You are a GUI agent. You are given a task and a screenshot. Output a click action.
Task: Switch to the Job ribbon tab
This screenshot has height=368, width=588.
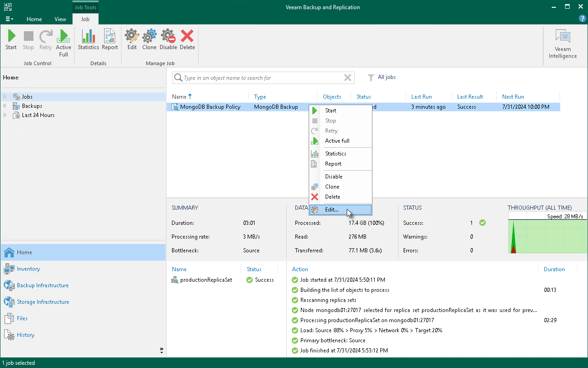85,19
